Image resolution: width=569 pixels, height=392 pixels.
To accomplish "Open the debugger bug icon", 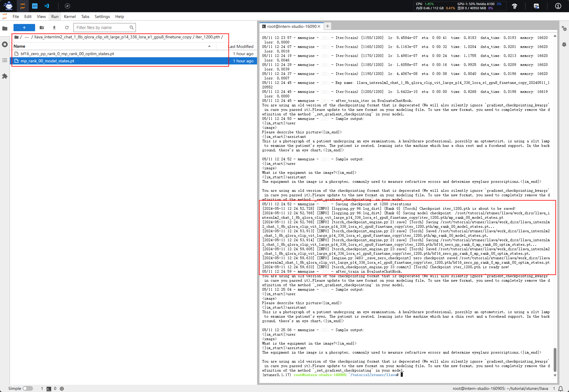I will [564, 44].
